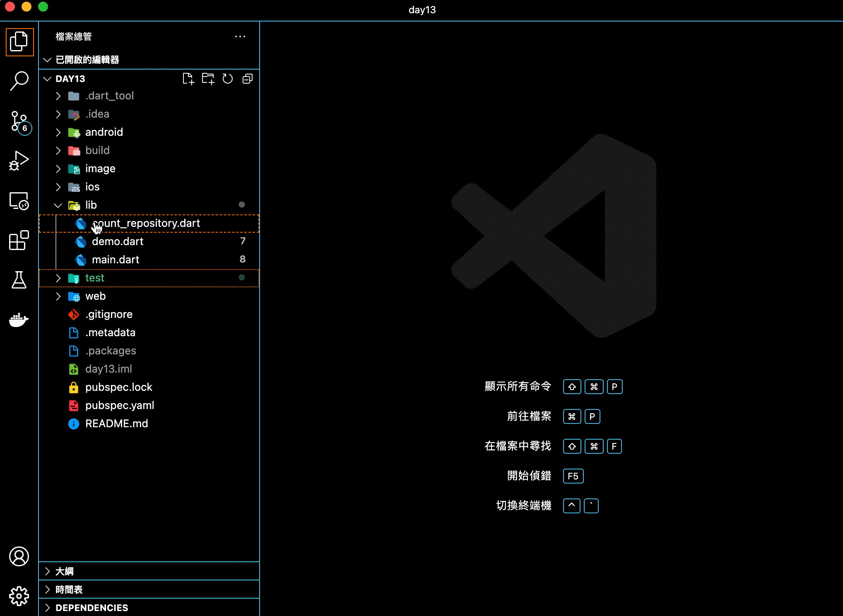Open main.dart file
Viewport: 843px width, 616px height.
[116, 260]
